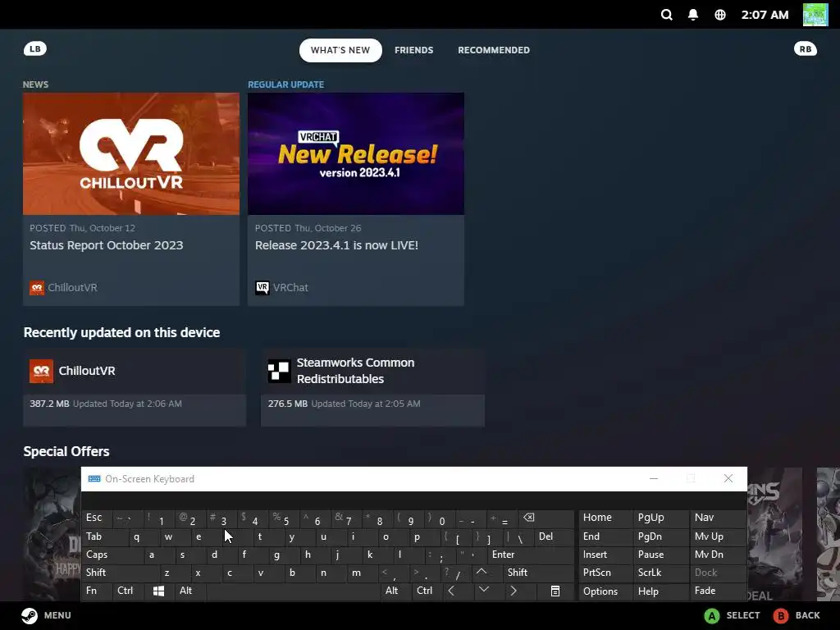
Task: Tap the Insert key
Action: point(606,555)
